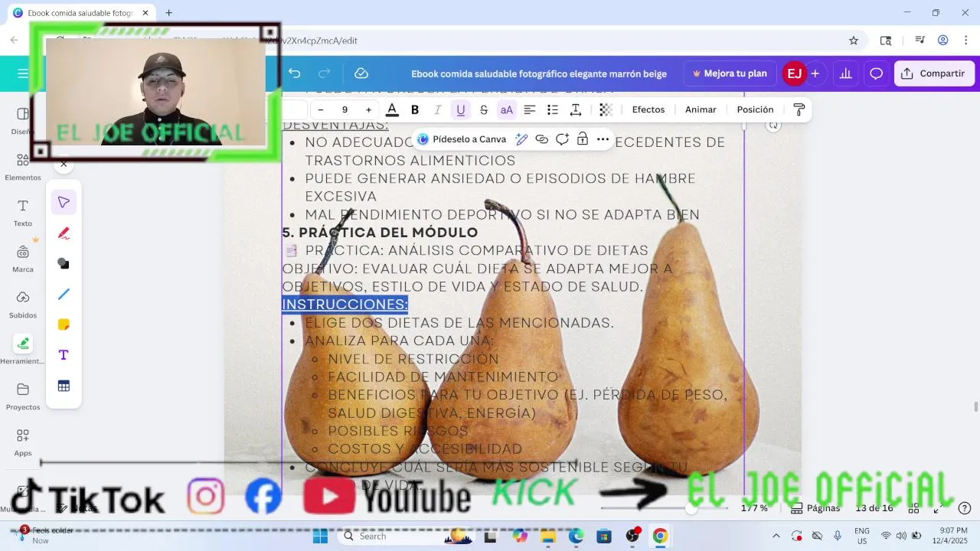Open the Elementos sidebar tab
The height and width of the screenshot is (551, 980).
click(23, 166)
